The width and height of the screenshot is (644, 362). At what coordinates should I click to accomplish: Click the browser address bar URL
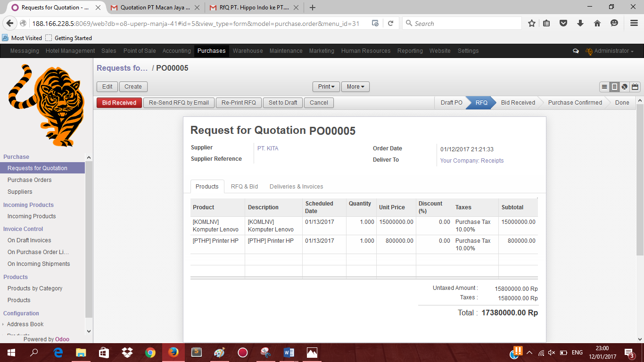(196, 24)
